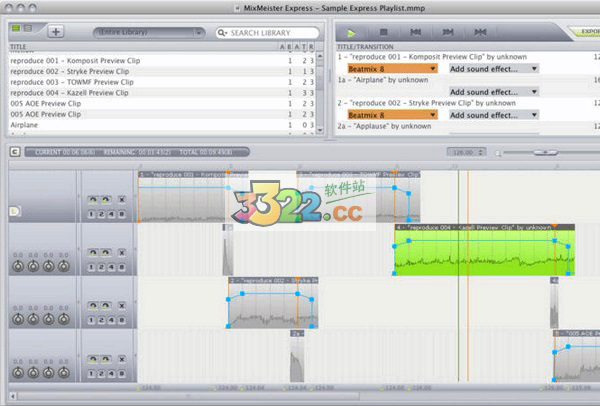Toggle the first green-lit button on the top track
600x406 pixels.
(92, 199)
